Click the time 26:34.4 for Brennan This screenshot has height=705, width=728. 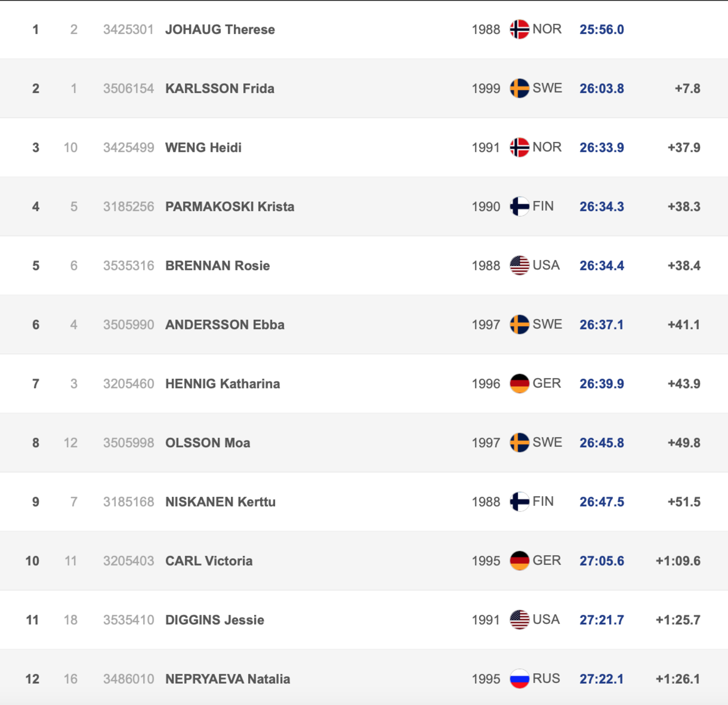pos(602,266)
